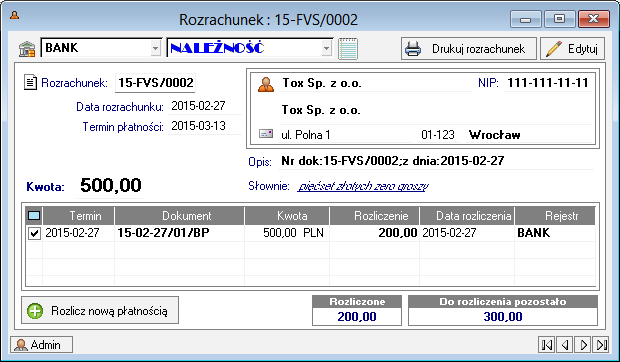Viewport: 620px width, 362px height.
Task: Go to previous record
Action: pyautogui.click(x=565, y=345)
